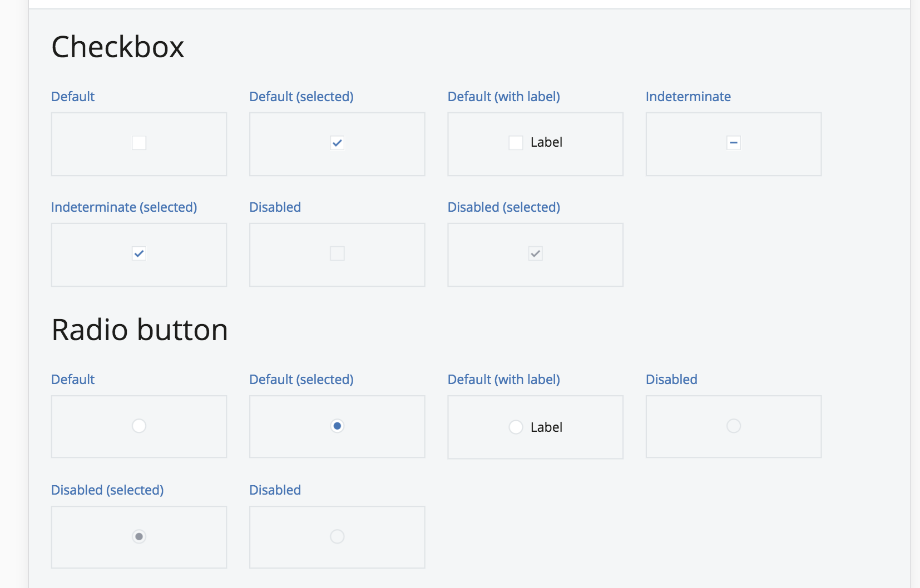Image resolution: width=920 pixels, height=588 pixels.
Task: Open Default (with label) link under Checkbox
Action: tap(503, 97)
